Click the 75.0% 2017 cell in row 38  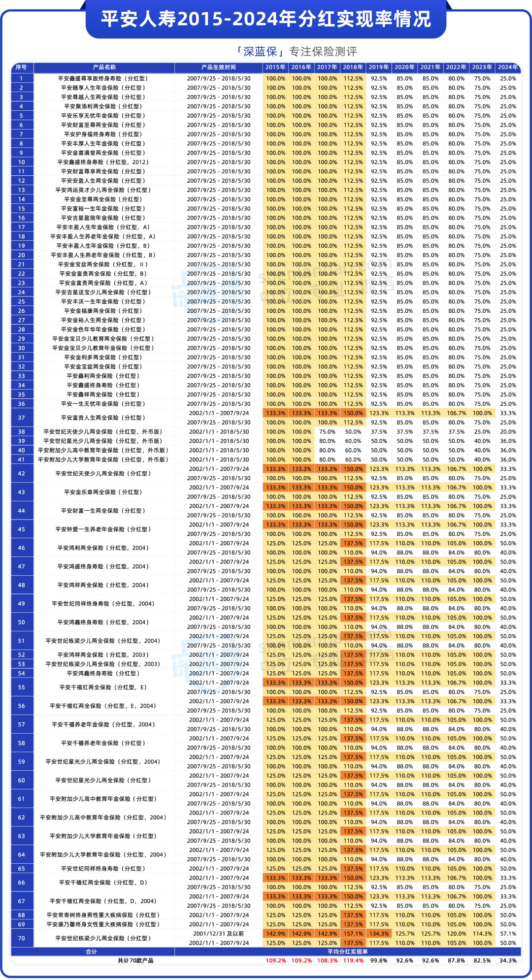pos(327,431)
